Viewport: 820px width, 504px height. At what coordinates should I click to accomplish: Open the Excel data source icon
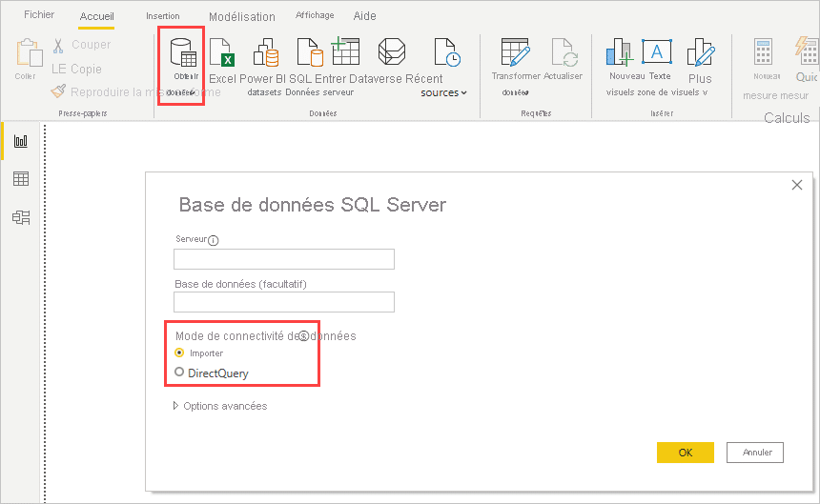point(221,53)
